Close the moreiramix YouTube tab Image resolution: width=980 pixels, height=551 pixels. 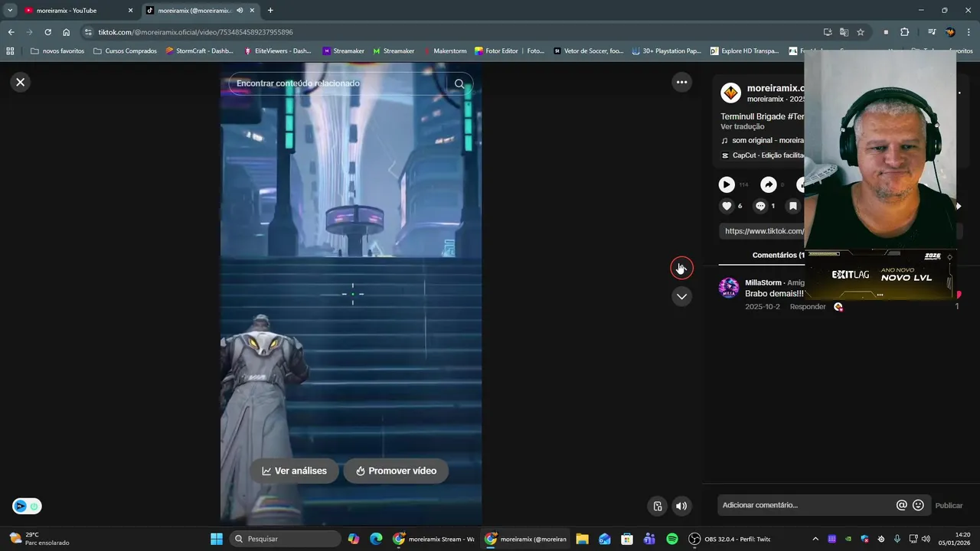(x=130, y=11)
